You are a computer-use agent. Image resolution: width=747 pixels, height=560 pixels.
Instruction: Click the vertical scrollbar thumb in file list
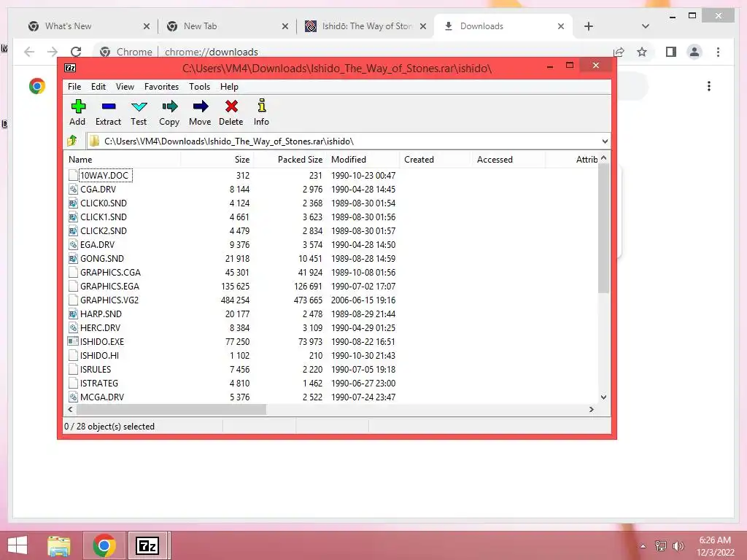coord(603,228)
